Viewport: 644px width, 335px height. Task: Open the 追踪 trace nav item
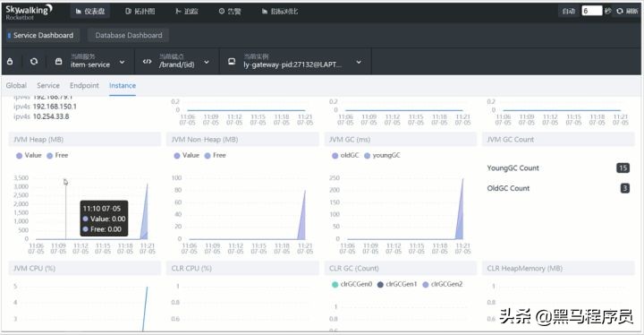(x=186, y=12)
